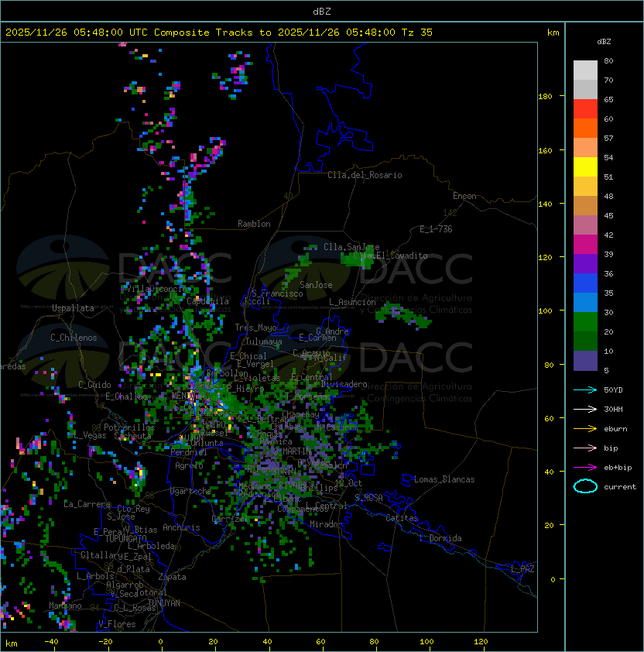The height and width of the screenshot is (652, 644).
Task: Pick the blue 36 dBZ color swatch
Action: point(585,283)
